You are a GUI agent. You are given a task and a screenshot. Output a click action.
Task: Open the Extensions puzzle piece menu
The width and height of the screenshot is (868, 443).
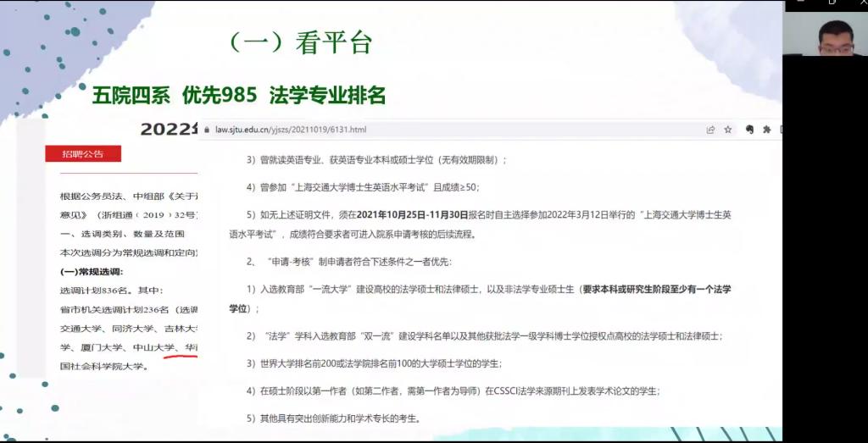(766, 130)
